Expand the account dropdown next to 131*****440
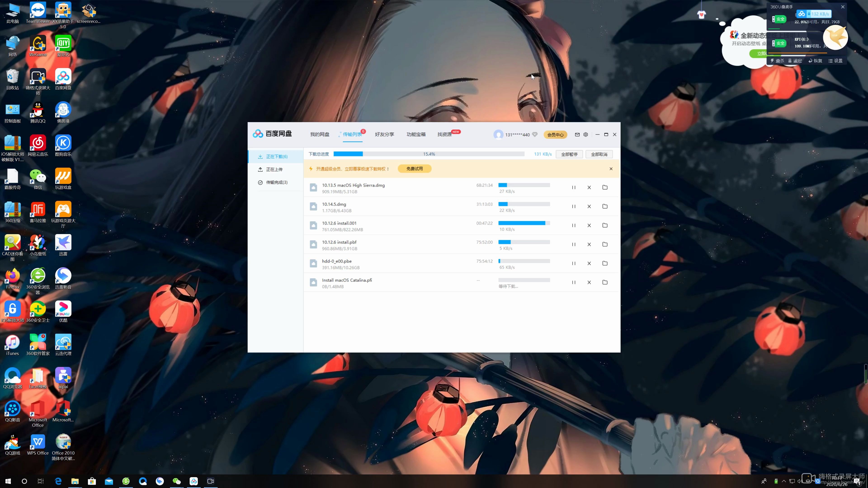 tap(535, 134)
